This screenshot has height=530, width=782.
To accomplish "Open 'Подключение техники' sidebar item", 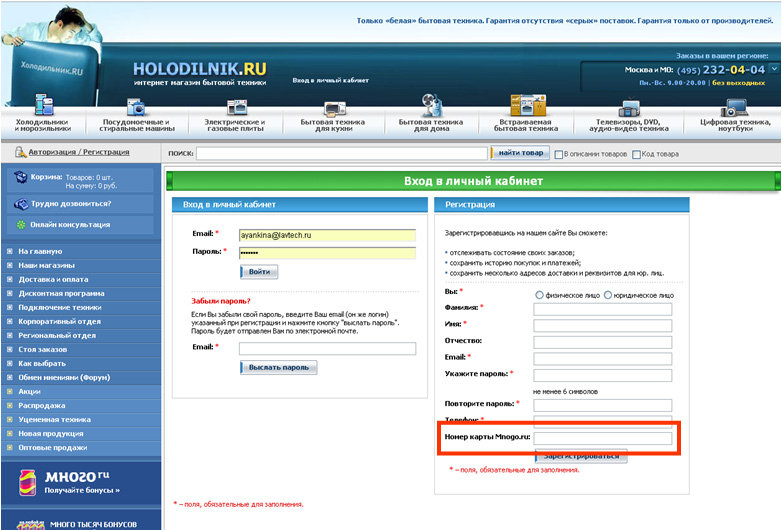I will point(60,307).
